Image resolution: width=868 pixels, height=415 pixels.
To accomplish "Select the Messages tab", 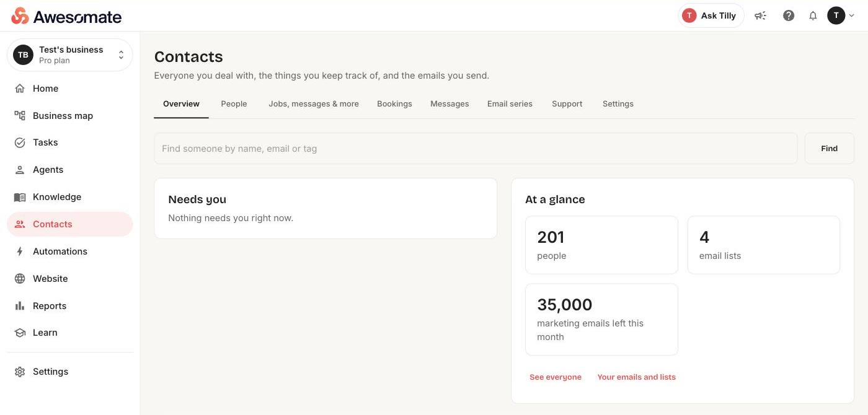I will click(449, 104).
